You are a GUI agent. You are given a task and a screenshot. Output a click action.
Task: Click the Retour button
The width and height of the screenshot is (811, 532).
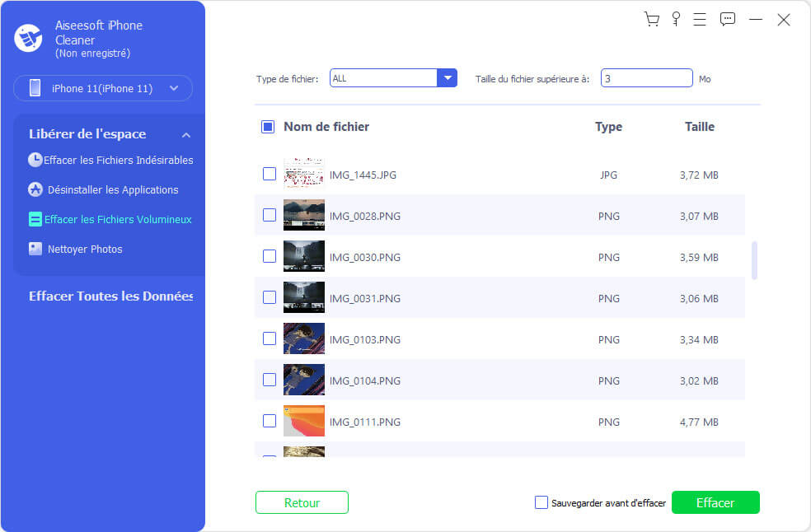pos(302,502)
